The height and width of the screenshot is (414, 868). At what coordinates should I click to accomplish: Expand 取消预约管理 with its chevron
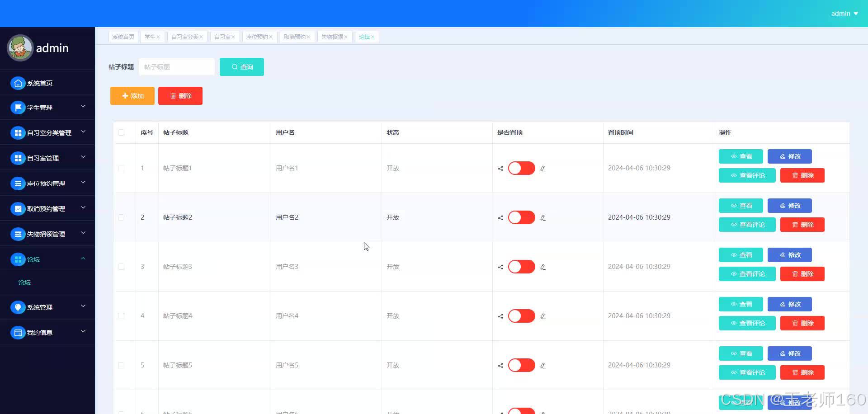[x=83, y=208]
